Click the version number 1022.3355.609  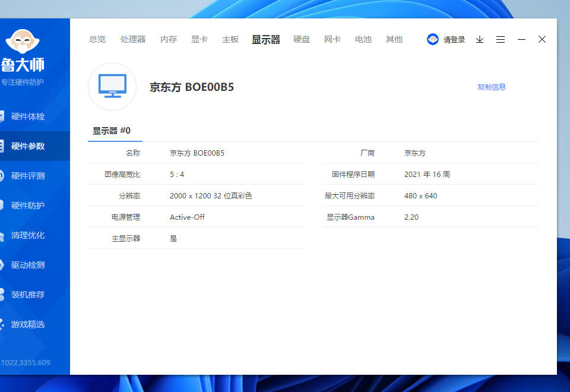click(25, 362)
